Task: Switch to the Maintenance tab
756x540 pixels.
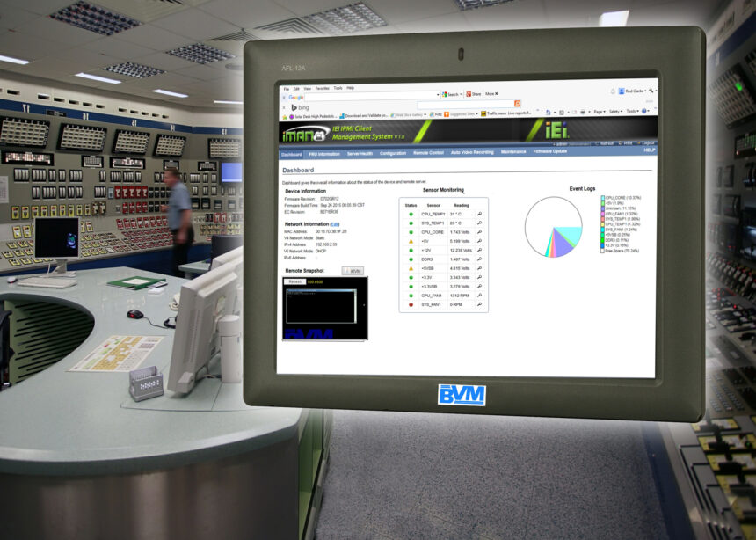Action: (x=513, y=151)
